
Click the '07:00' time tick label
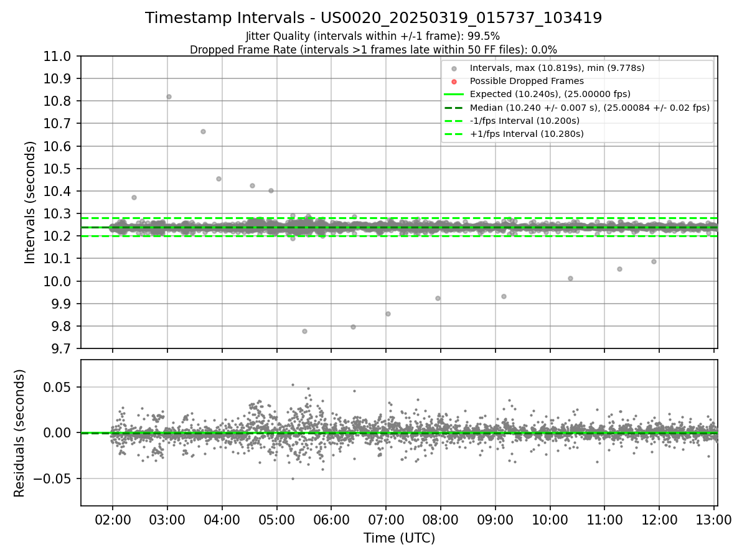386,520
